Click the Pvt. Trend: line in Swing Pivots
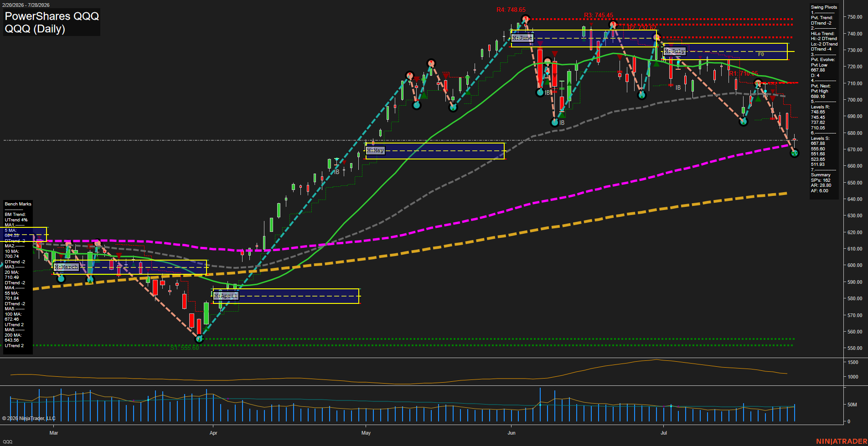The image size is (868, 446). 822,18
